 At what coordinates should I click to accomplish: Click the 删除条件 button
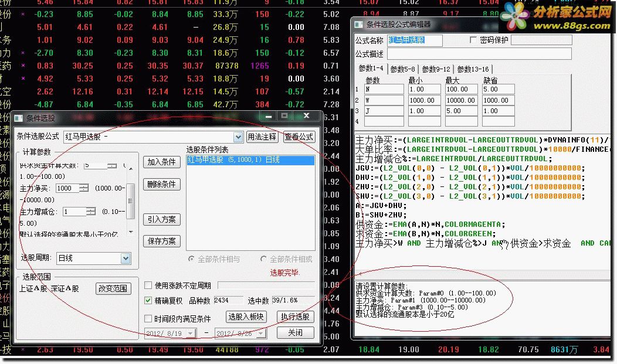click(162, 184)
